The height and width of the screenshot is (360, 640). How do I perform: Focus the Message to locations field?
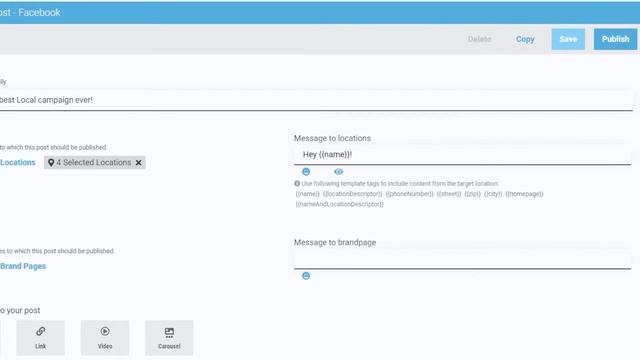[462, 155]
